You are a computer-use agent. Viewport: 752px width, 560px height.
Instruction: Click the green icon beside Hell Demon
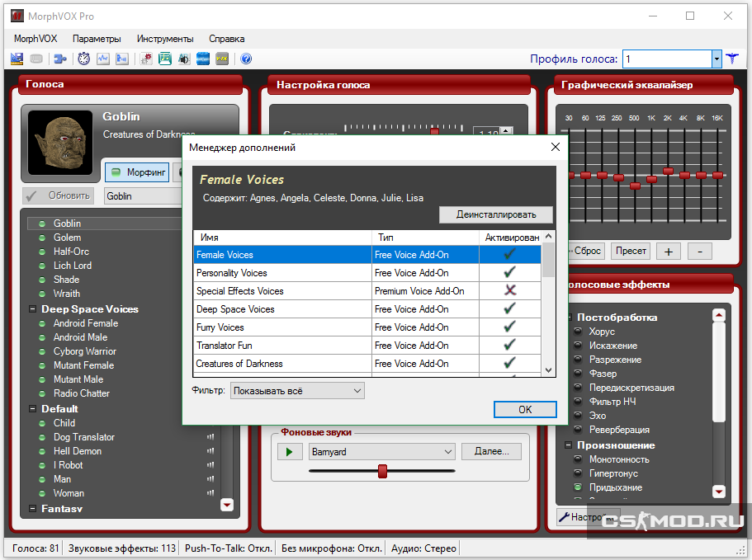click(42, 451)
